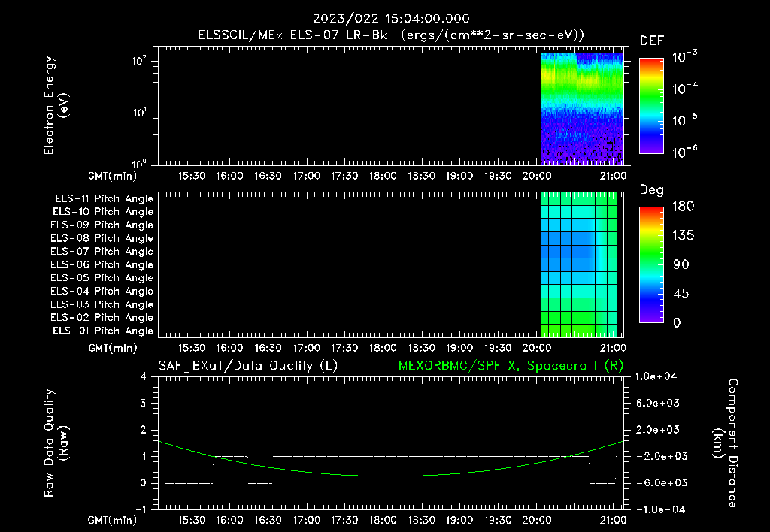Click the pitch angle colored grid data

coord(580,265)
